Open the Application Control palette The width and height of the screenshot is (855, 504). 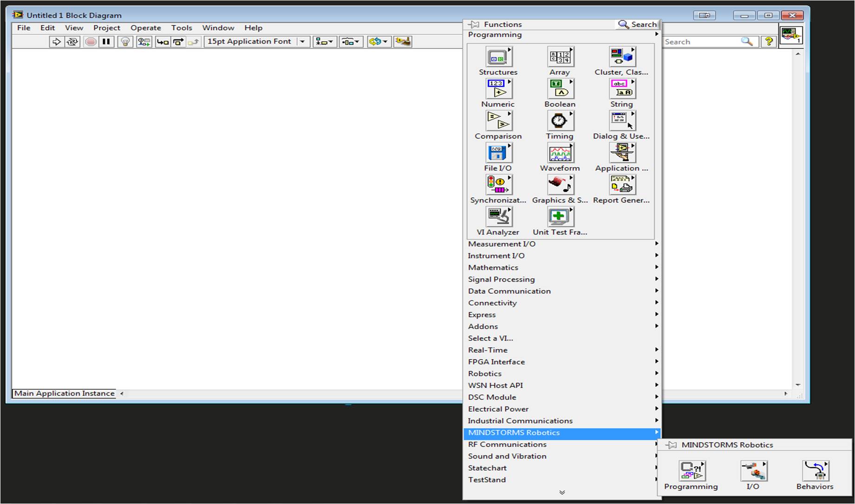pos(622,153)
